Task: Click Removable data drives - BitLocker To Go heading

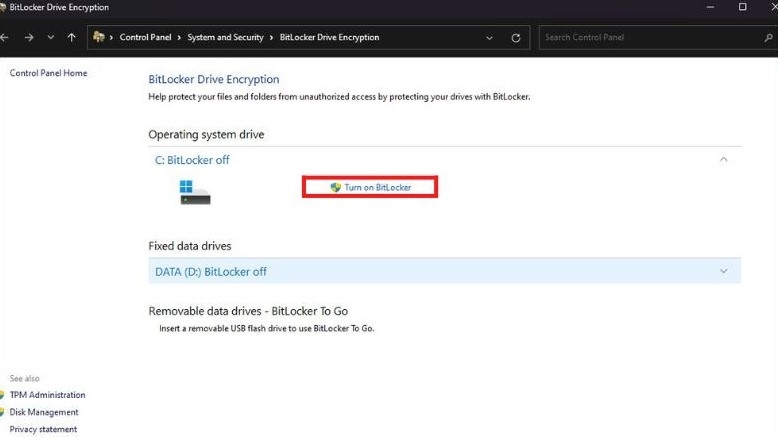Action: click(248, 311)
